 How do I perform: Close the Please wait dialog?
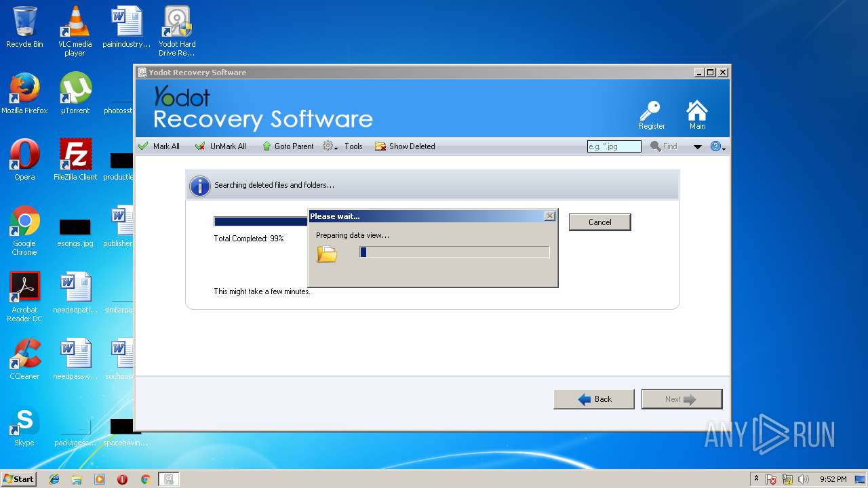549,216
